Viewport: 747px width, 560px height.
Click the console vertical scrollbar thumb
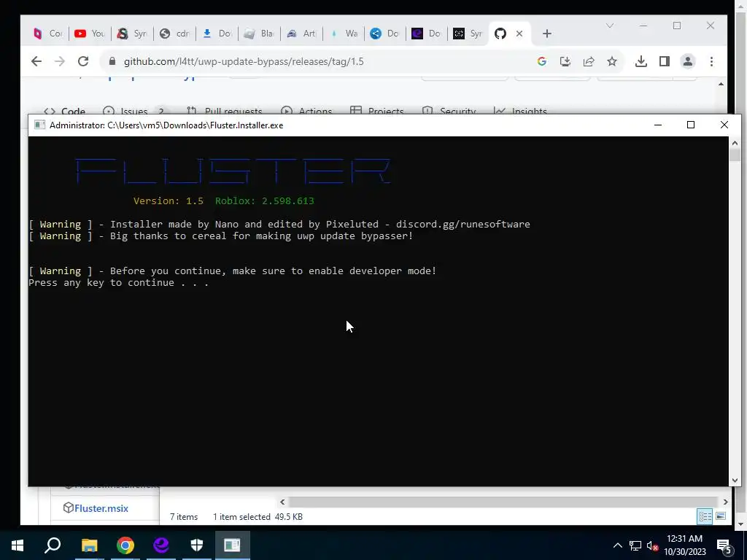coord(735,155)
